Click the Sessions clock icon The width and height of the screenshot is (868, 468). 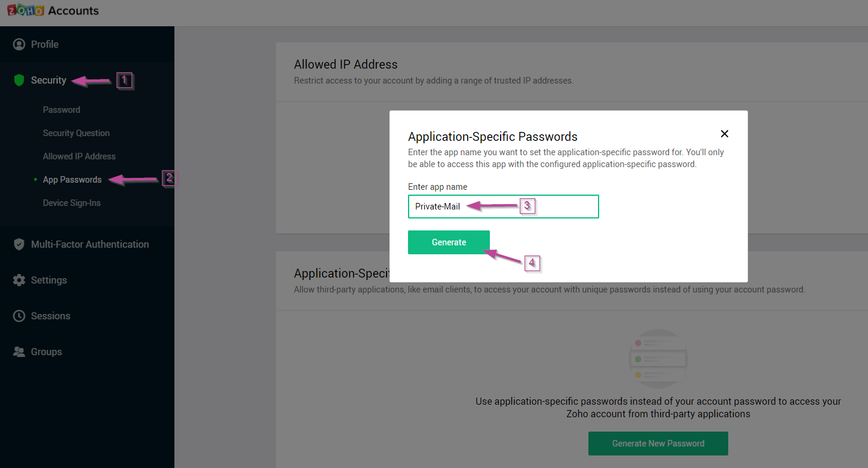(x=19, y=316)
